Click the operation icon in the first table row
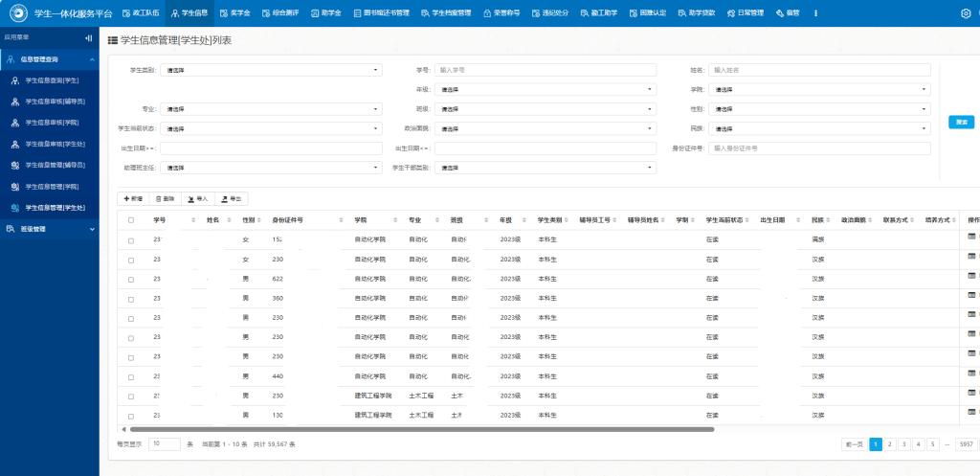This screenshot has width=980, height=476. 972,238
